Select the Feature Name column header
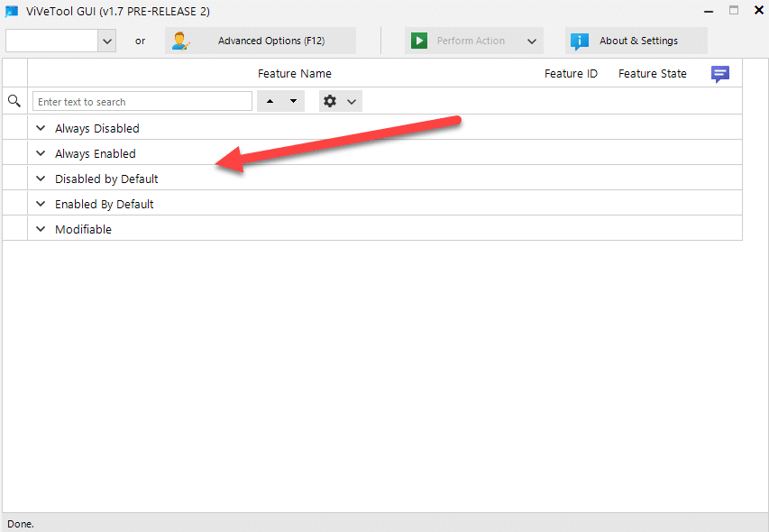Screen dimensions: 769x532 click(x=294, y=73)
